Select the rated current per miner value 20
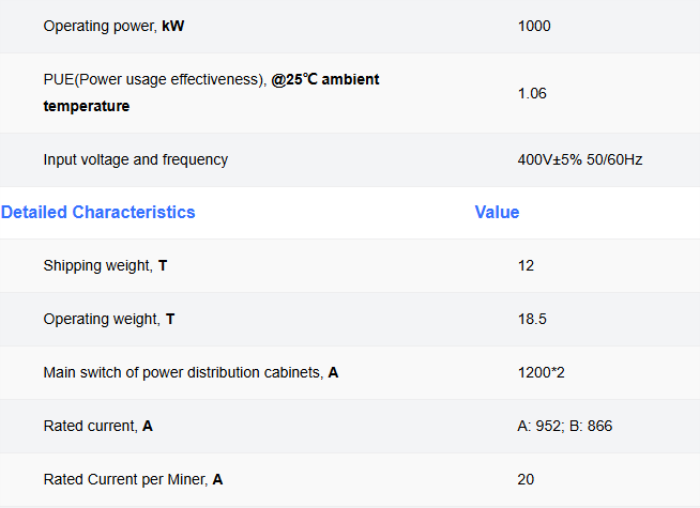Image resolution: width=700 pixels, height=508 pixels. click(x=526, y=480)
